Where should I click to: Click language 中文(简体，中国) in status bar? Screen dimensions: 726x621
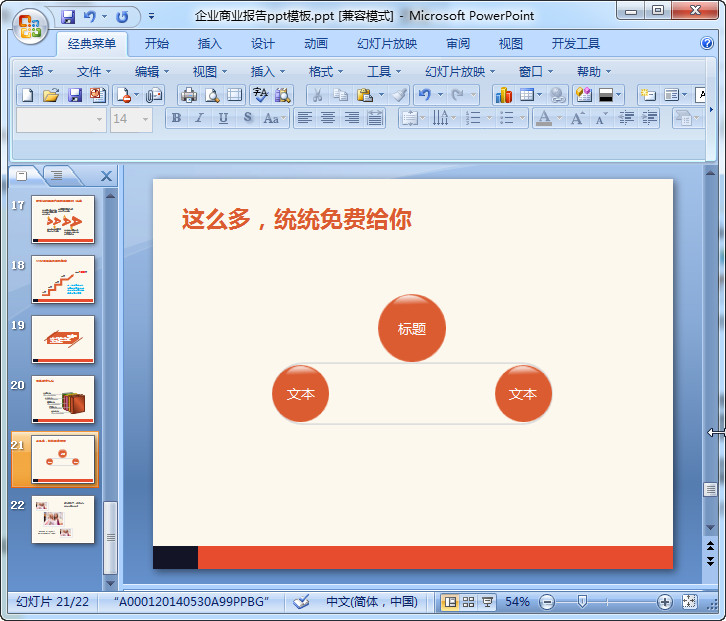(372, 602)
